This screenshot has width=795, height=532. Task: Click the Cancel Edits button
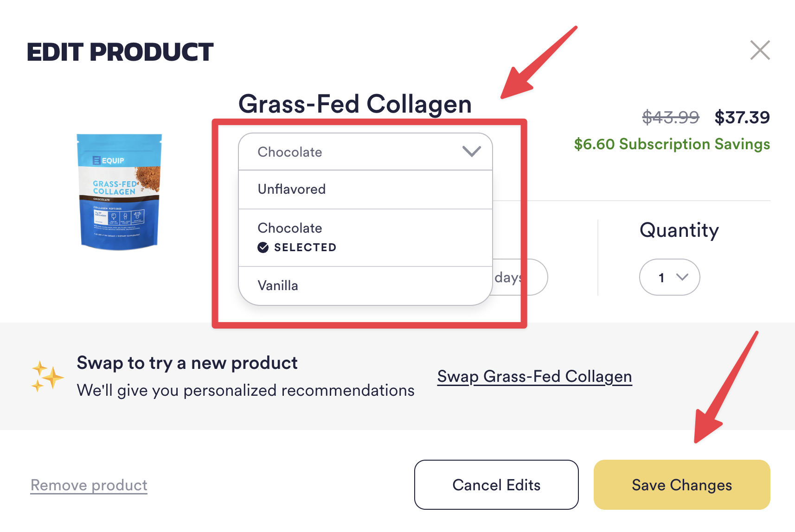(496, 485)
